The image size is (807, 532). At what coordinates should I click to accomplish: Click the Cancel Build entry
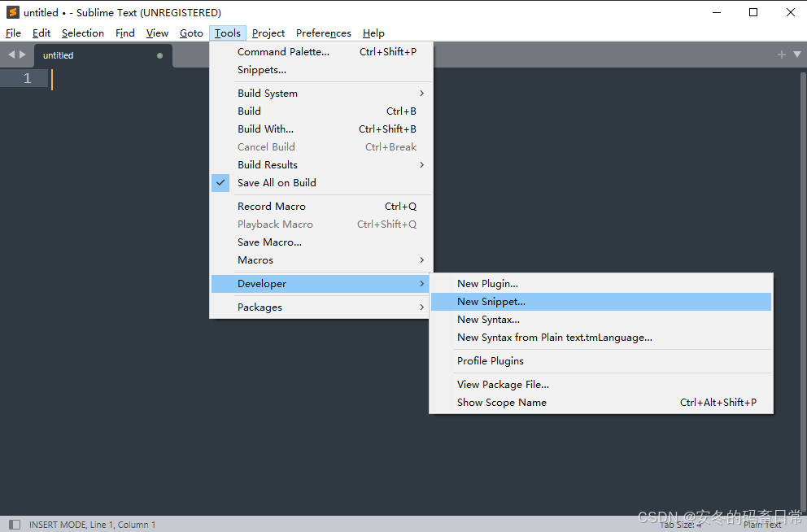(x=321, y=146)
